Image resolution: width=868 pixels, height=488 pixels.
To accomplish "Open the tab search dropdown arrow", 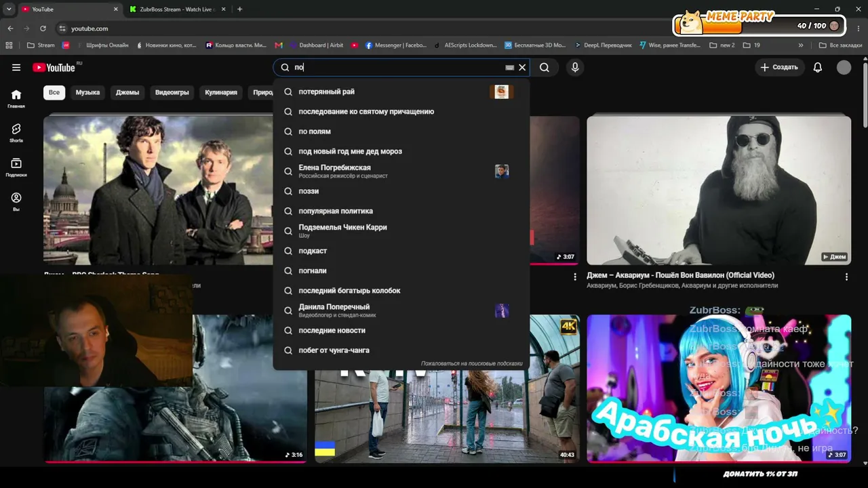I will [x=9, y=9].
